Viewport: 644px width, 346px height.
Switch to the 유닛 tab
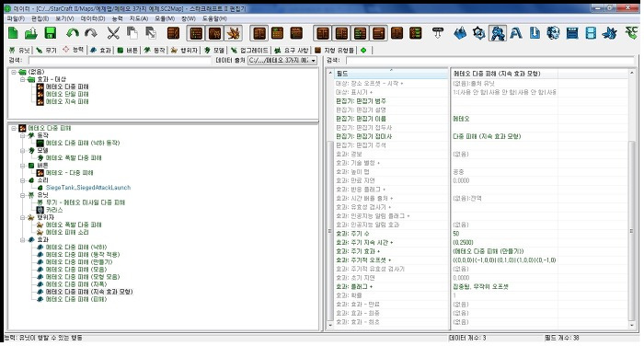coord(19,50)
